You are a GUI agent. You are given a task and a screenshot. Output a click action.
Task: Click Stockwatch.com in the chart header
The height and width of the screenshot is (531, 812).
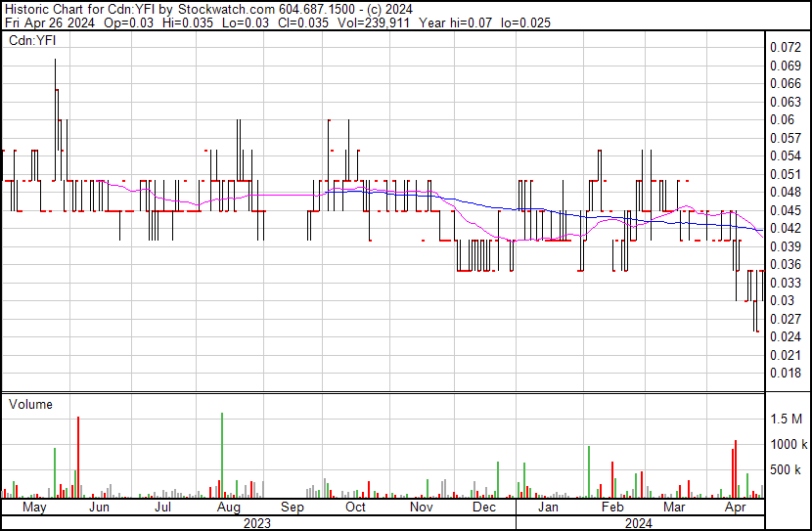205,8
